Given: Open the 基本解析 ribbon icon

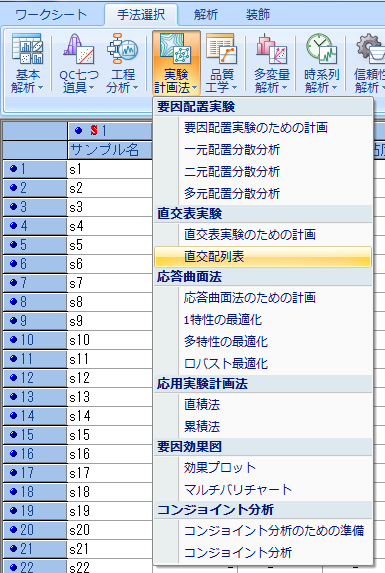Looking at the screenshot, I should pos(27,63).
